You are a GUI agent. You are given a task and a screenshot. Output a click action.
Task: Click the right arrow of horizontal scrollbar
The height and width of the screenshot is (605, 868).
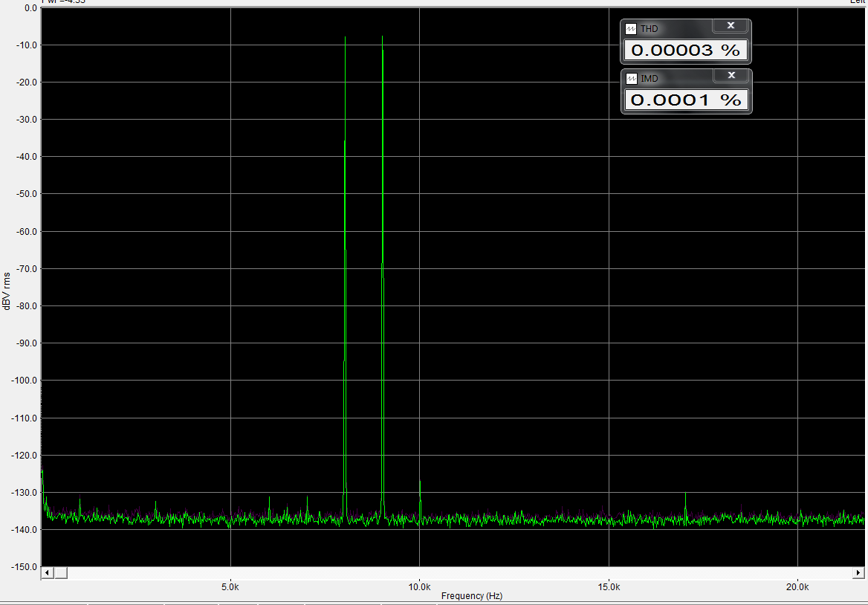tap(858, 573)
